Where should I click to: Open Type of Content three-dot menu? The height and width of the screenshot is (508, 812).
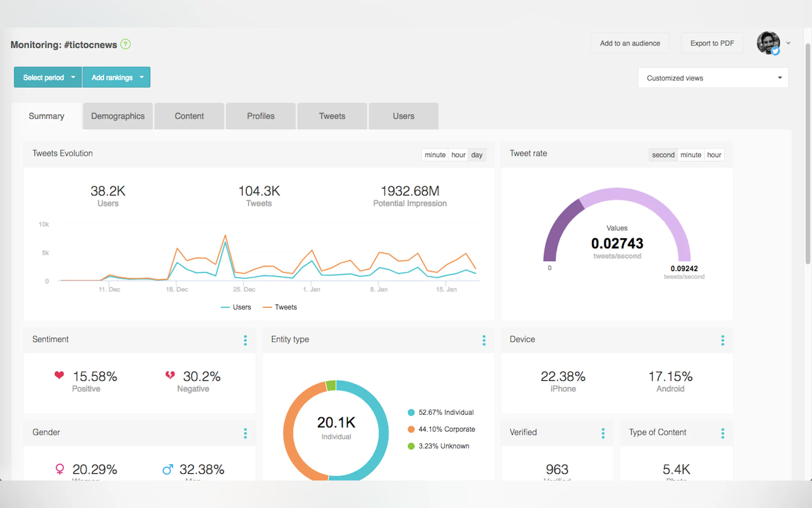click(x=722, y=433)
